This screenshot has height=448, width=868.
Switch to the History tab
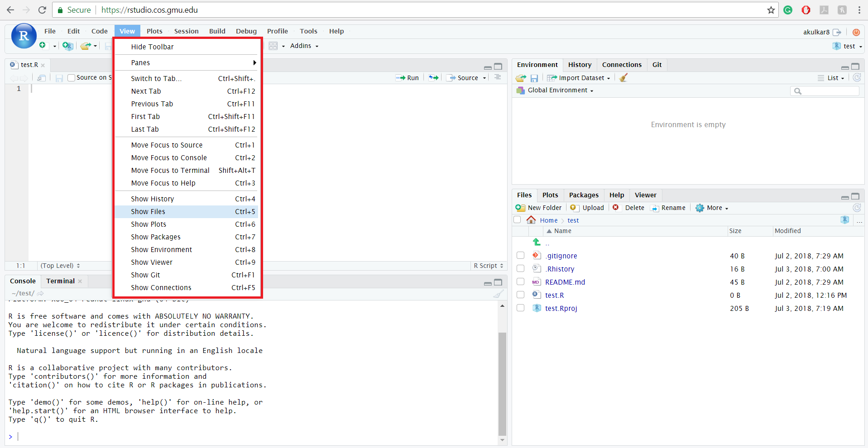click(x=580, y=65)
